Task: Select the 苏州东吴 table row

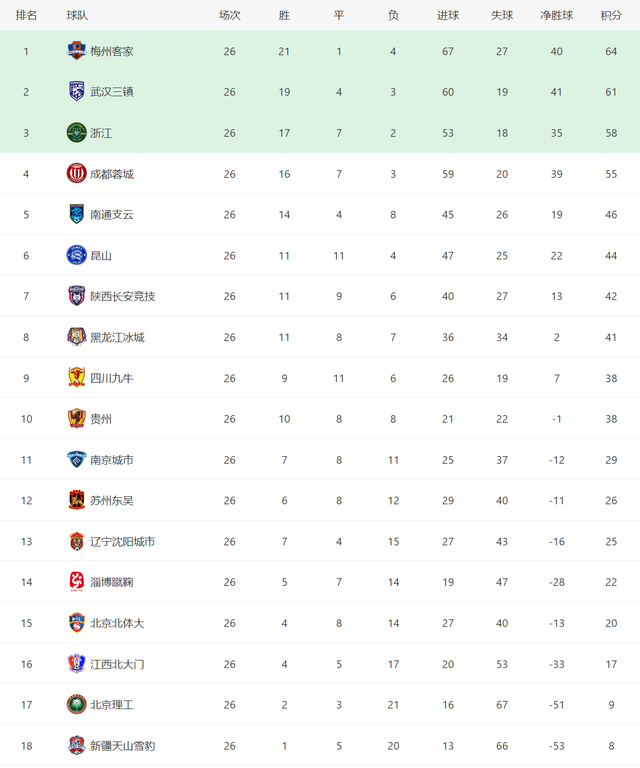Action: pos(320,500)
